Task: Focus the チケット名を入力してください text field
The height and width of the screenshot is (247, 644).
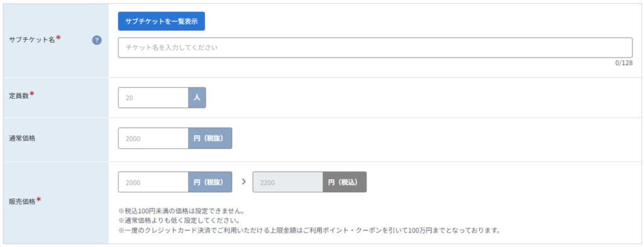Action: (375, 48)
